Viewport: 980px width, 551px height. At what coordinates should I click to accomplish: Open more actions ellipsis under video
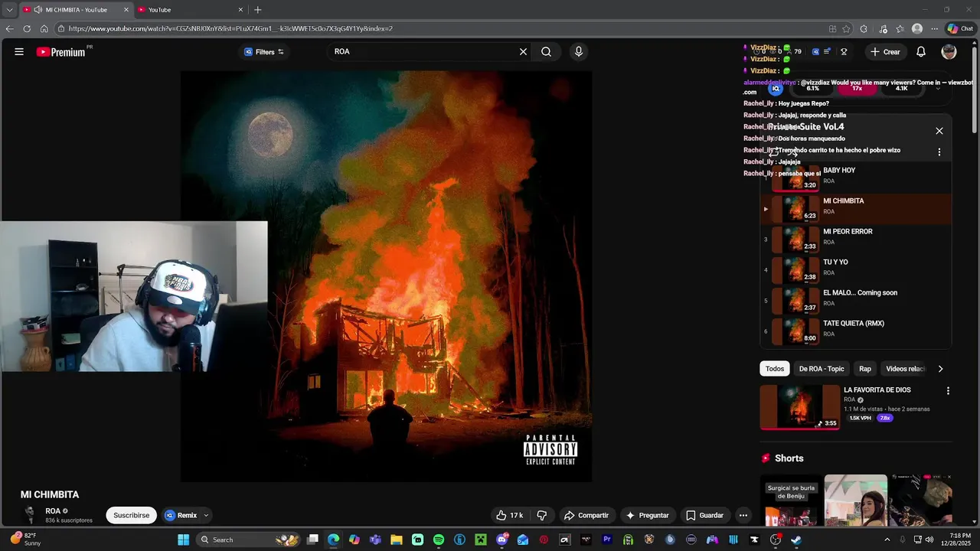pyautogui.click(x=743, y=516)
